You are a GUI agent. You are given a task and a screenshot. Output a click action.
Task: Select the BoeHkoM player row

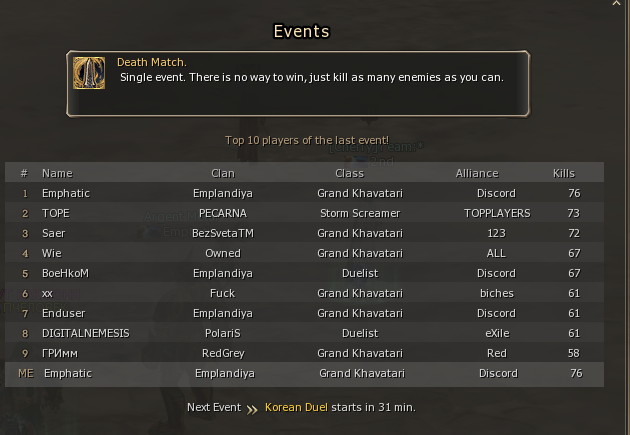65,273
